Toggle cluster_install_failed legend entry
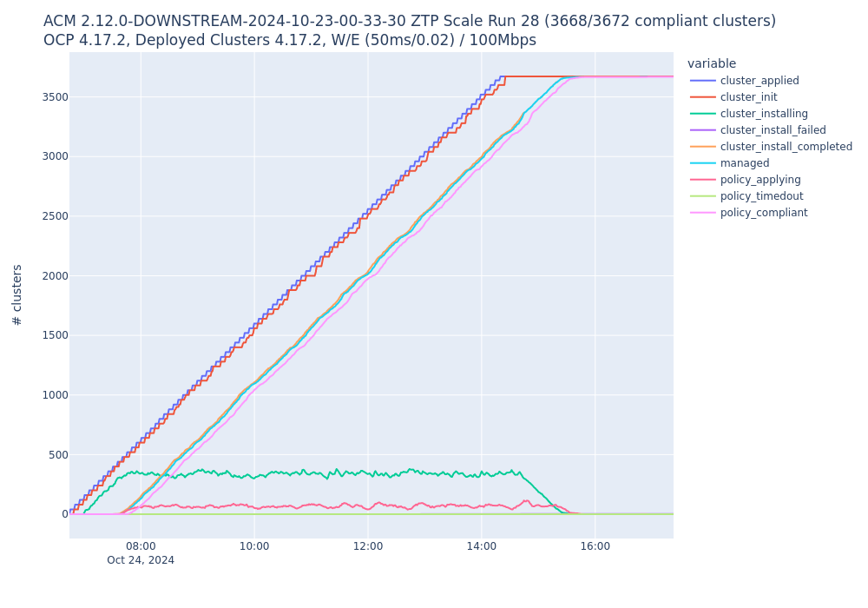Image resolution: width=868 pixels, height=608 pixels. (758, 130)
